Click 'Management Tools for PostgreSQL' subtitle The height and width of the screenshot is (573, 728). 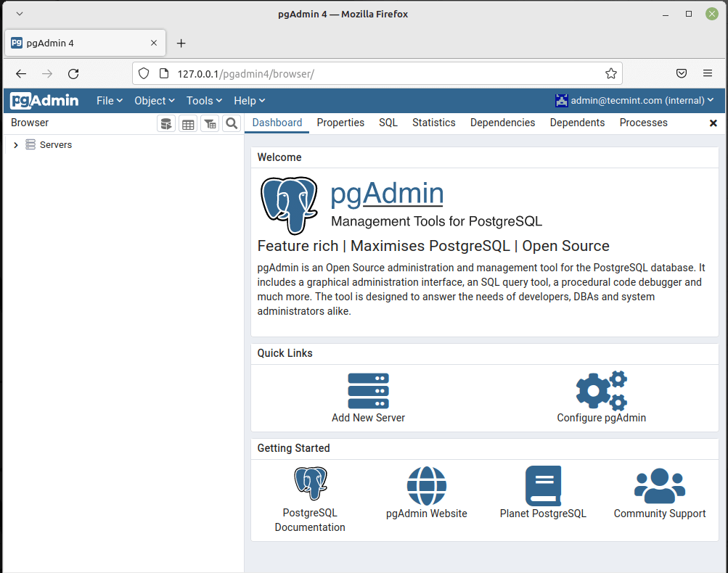coord(436,221)
